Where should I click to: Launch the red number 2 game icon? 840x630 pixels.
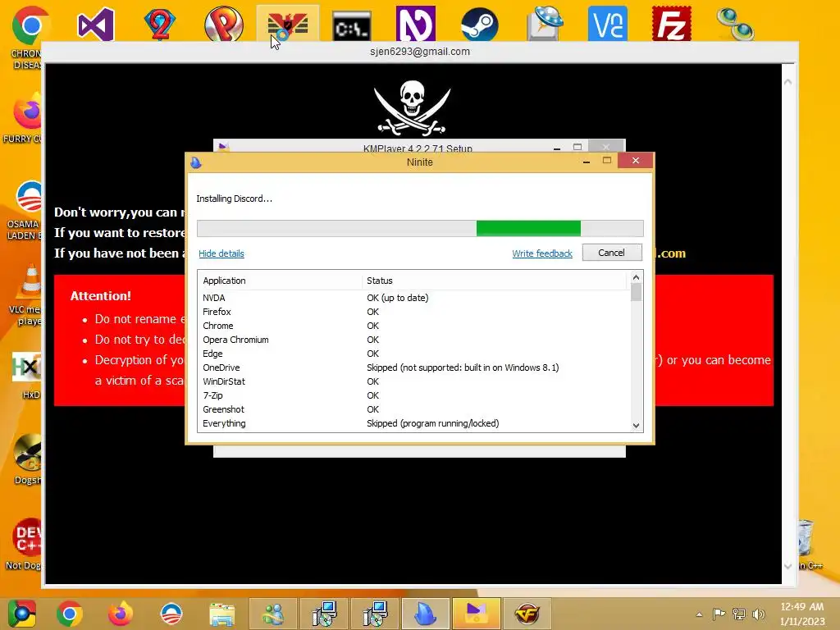point(160,25)
